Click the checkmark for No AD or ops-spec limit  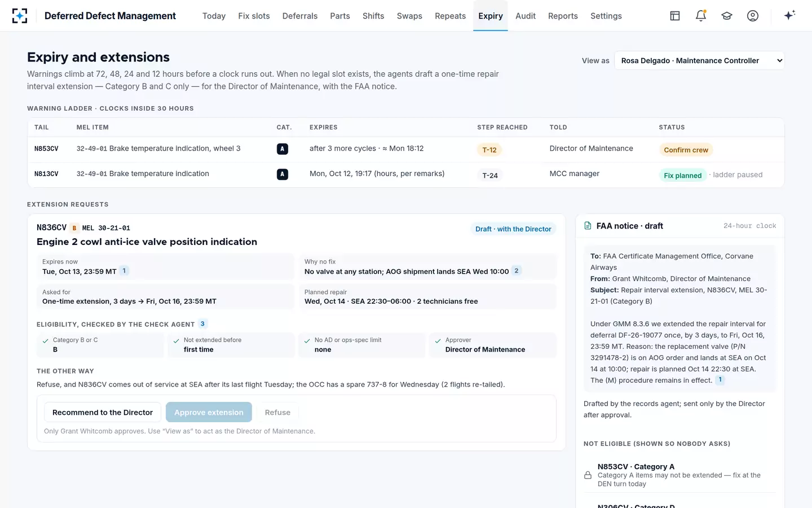pyautogui.click(x=307, y=341)
